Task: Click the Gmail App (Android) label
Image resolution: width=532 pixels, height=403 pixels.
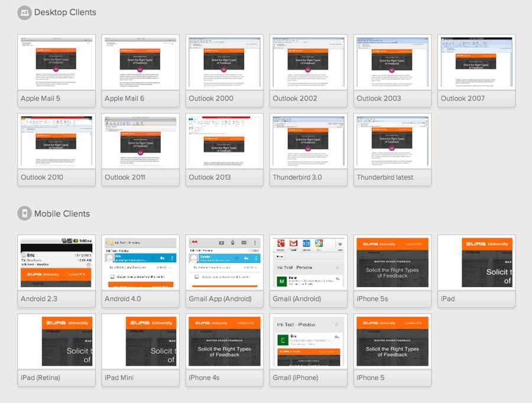Action: 220,299
